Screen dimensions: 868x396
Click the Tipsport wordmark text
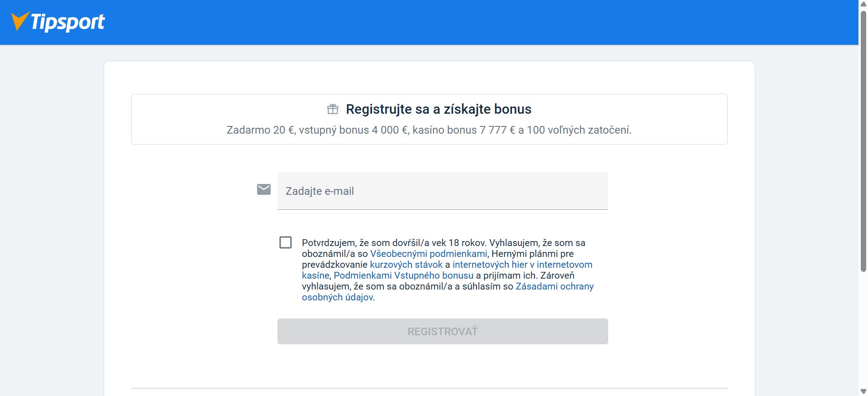click(68, 22)
